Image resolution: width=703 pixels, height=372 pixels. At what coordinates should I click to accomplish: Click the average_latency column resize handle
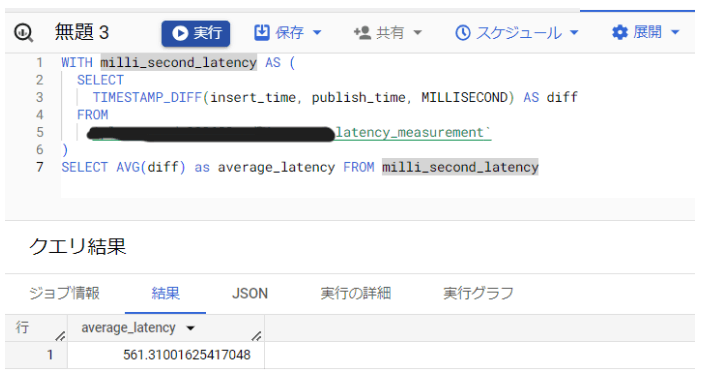pyautogui.click(x=256, y=336)
